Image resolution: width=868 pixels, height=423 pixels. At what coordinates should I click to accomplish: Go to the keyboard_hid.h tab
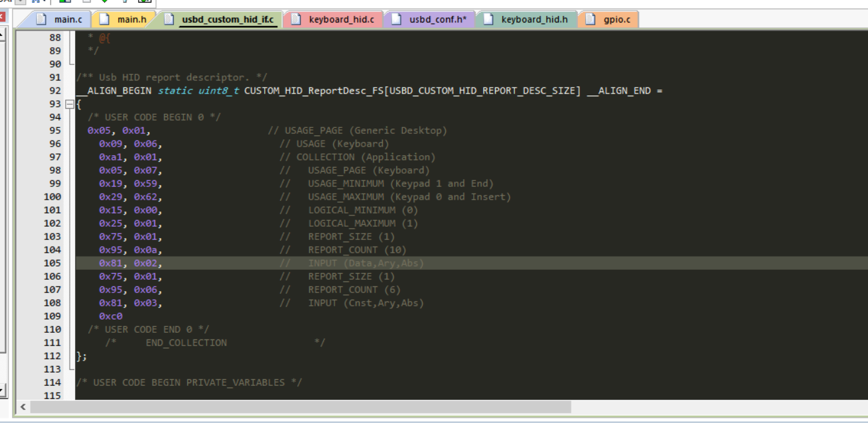pos(526,19)
